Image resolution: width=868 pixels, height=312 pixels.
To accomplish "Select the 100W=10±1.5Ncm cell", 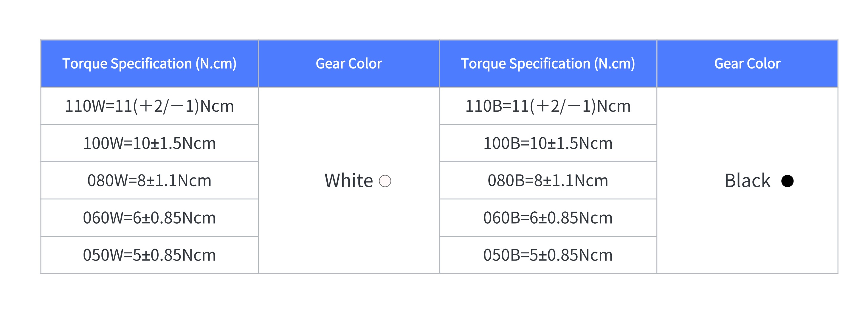I will pos(150,143).
